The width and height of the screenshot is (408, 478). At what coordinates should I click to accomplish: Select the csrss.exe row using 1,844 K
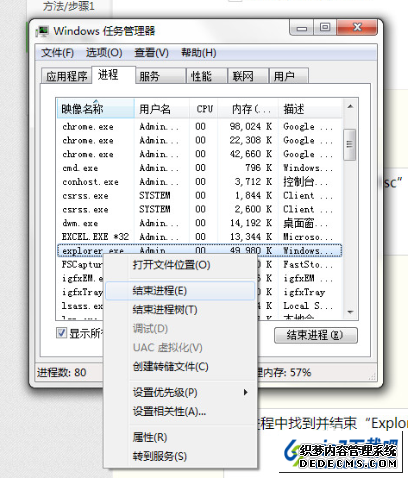tap(199, 195)
